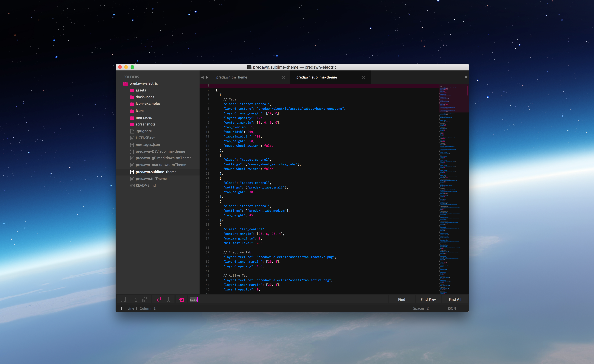Switch to the predawn.tmTheme tab
This screenshot has height=364, width=594.
pos(231,77)
